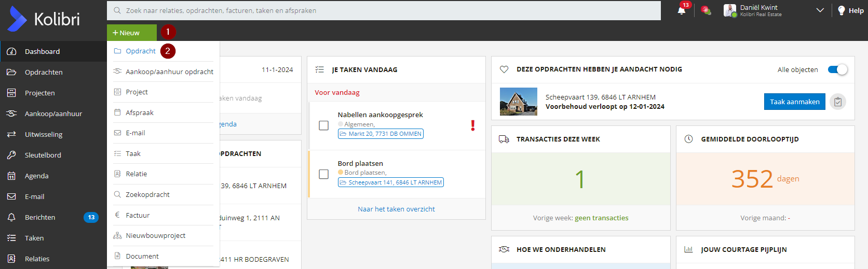The height and width of the screenshot is (269, 868).
Task: Open the Markt 20, 7731 DB OMMEN tag
Action: coord(381,134)
